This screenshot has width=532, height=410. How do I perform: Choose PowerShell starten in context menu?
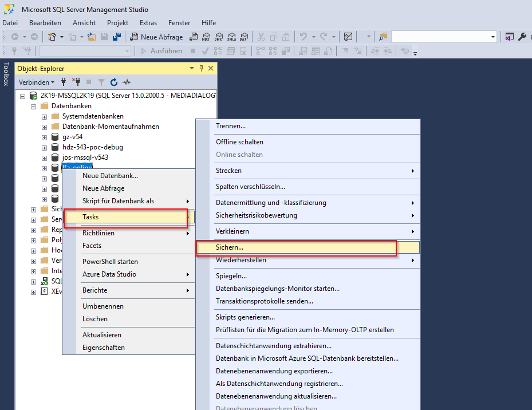129,262
